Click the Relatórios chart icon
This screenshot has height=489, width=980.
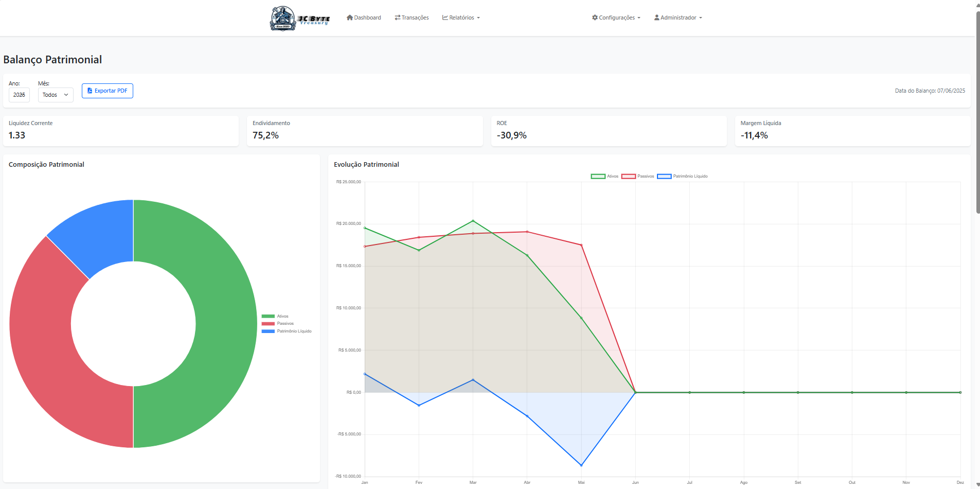445,18
